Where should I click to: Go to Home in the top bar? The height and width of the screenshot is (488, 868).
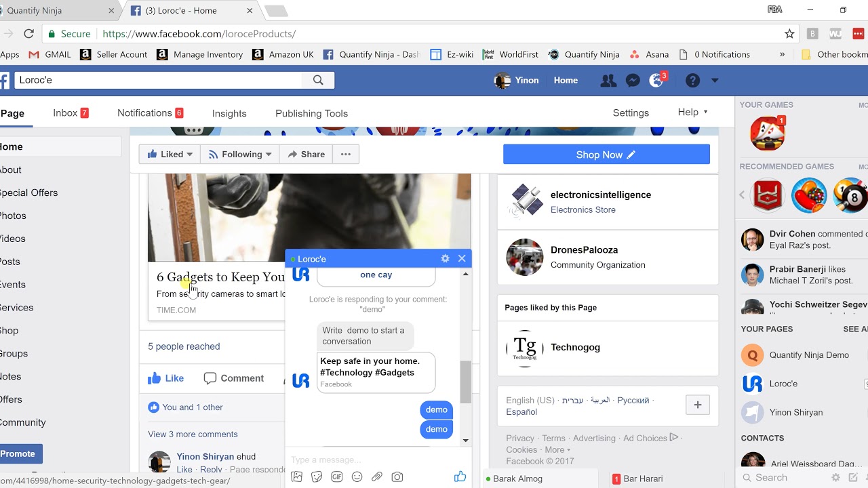[566, 81]
